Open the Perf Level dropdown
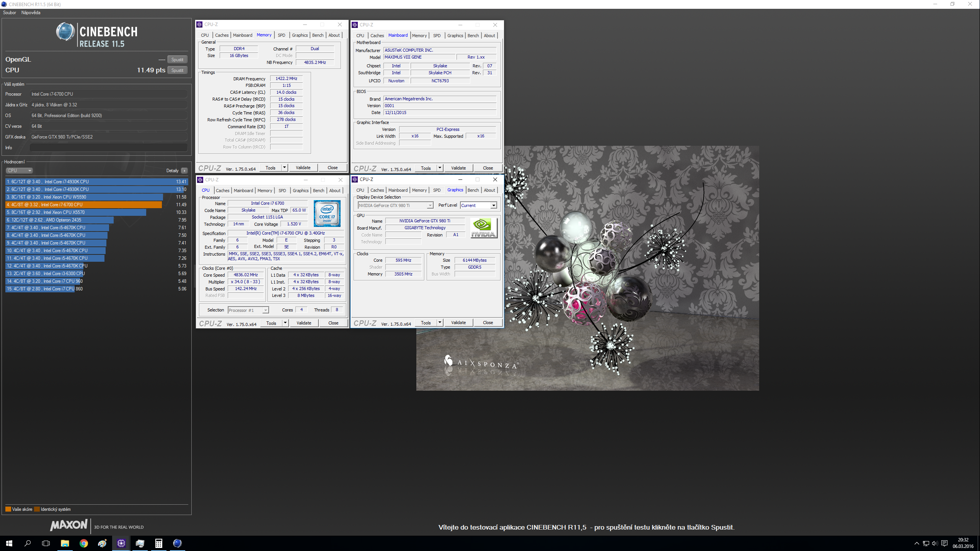Screen dimensions: 980x551 (478, 205)
